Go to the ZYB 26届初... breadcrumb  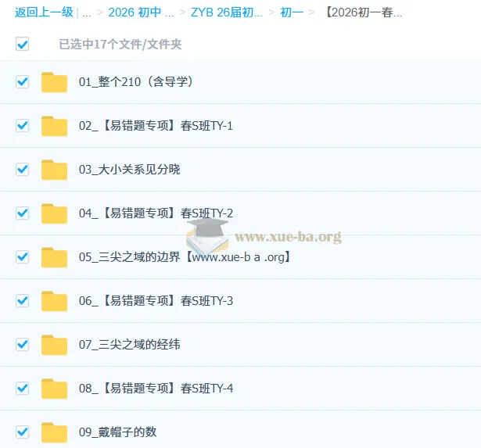pyautogui.click(x=227, y=13)
